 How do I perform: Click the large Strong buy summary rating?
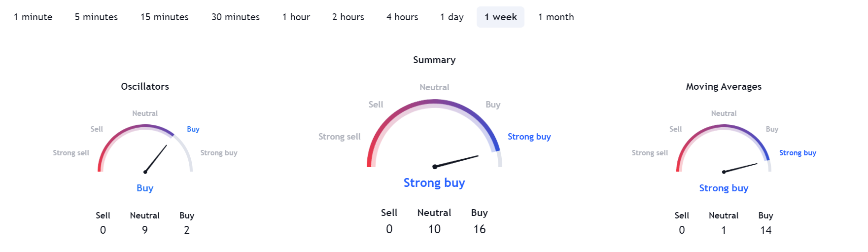click(434, 183)
